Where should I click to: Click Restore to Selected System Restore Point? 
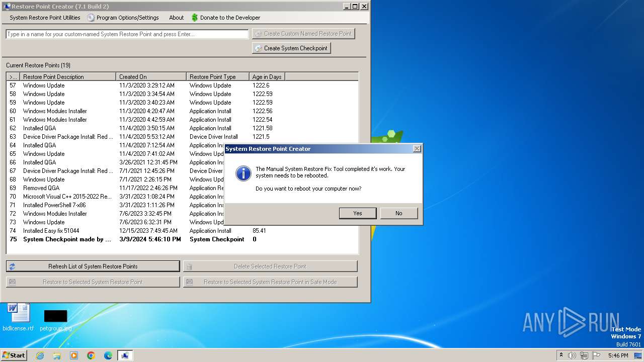coord(93,282)
